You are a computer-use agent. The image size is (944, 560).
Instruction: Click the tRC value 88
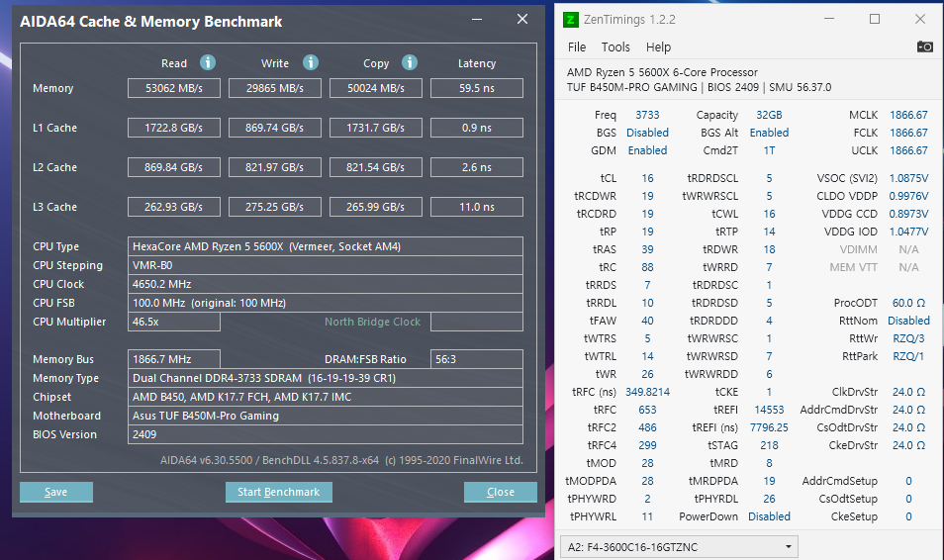647,267
